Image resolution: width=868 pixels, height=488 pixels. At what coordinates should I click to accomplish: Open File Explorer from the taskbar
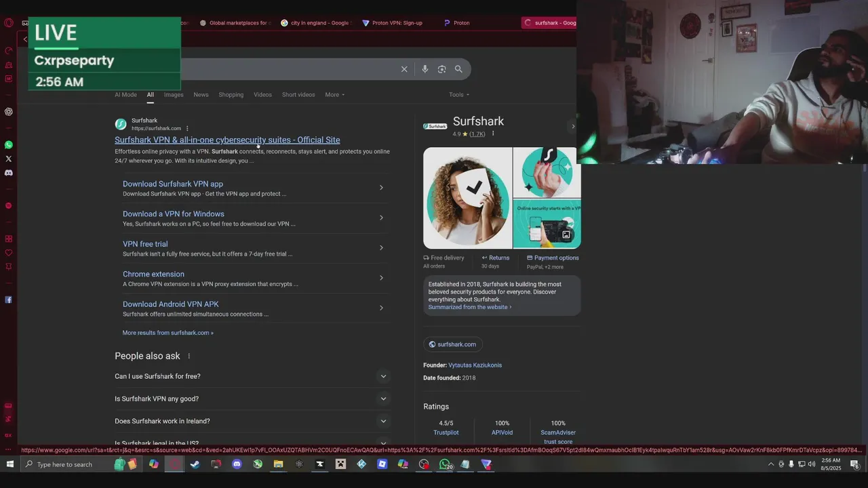278,464
